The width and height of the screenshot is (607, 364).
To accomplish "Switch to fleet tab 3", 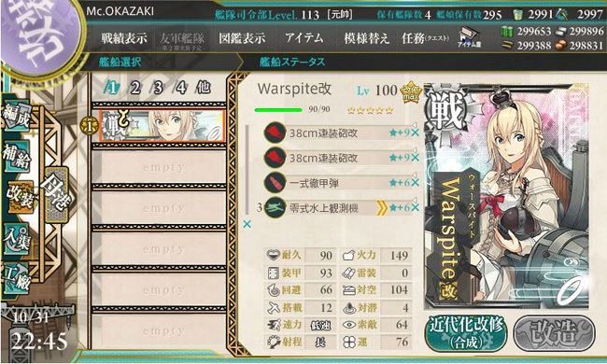I will [x=158, y=88].
